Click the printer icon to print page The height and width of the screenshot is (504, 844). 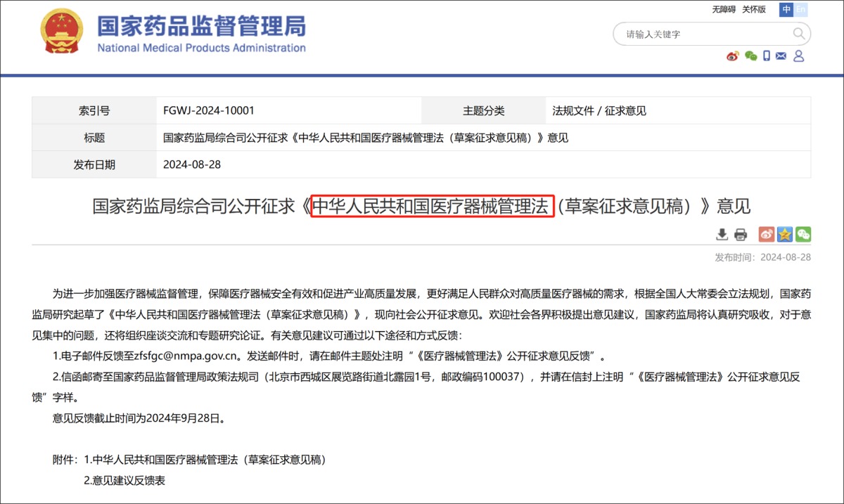pos(741,234)
